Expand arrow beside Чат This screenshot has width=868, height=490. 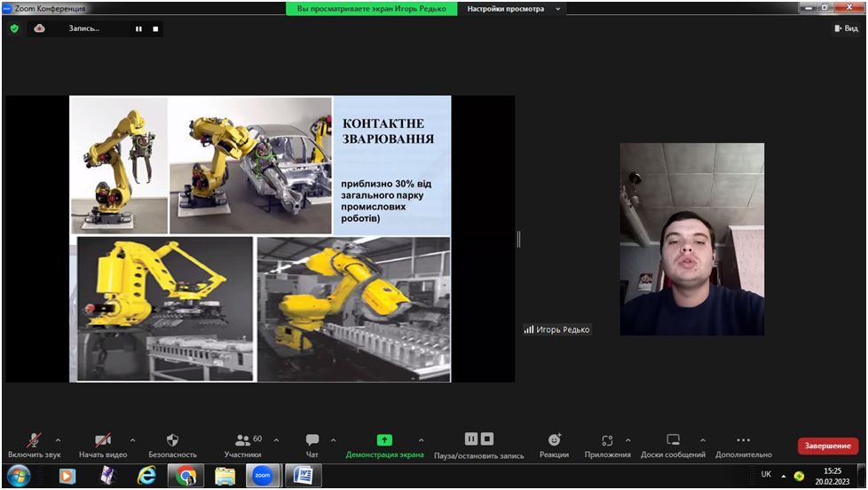(333, 440)
